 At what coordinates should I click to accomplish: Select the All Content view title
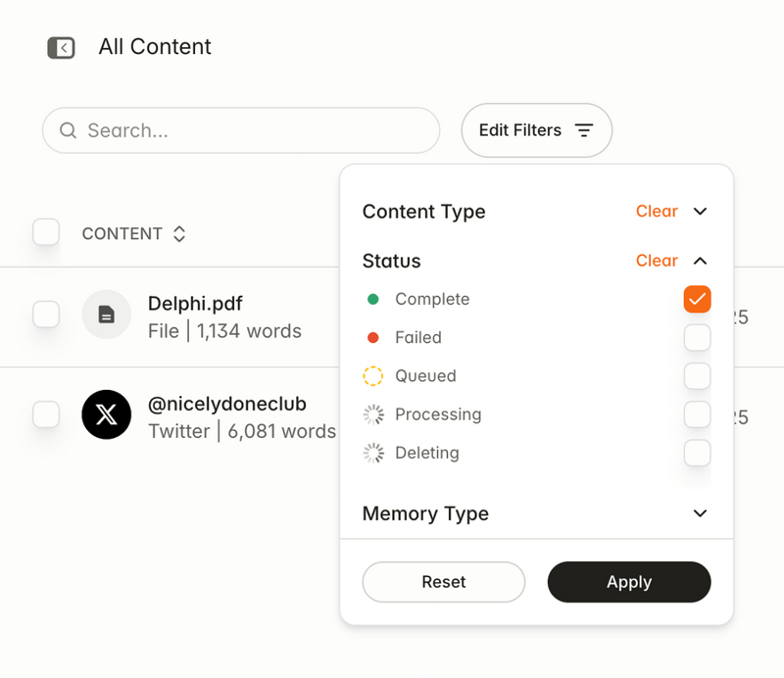(x=154, y=46)
